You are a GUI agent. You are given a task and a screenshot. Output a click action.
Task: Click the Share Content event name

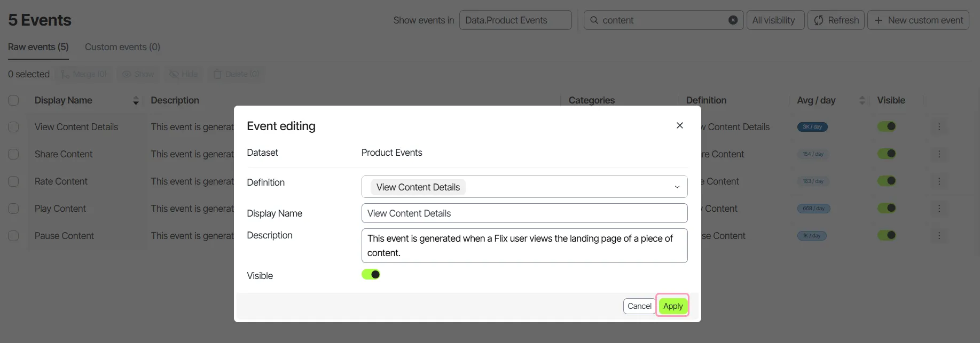point(64,154)
